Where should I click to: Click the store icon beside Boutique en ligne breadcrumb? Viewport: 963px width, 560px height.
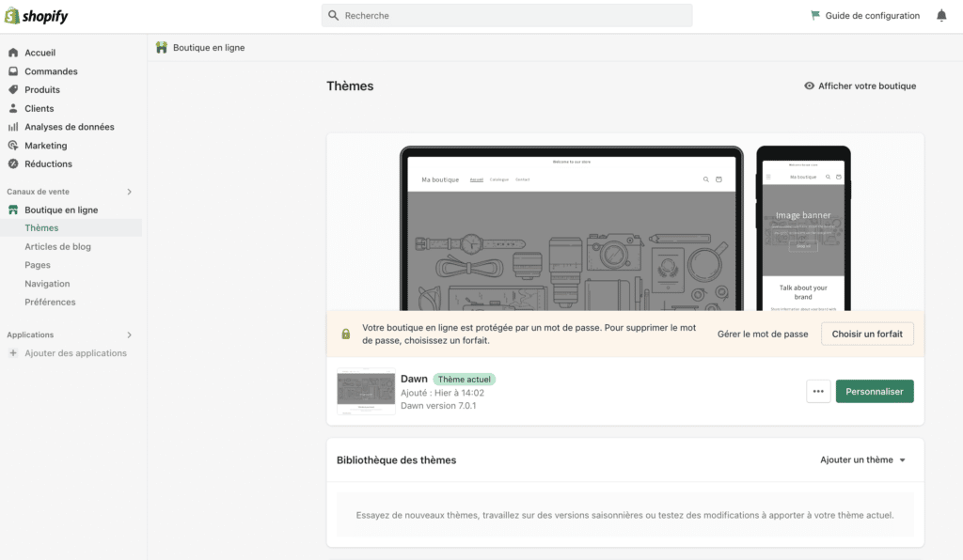pyautogui.click(x=162, y=45)
